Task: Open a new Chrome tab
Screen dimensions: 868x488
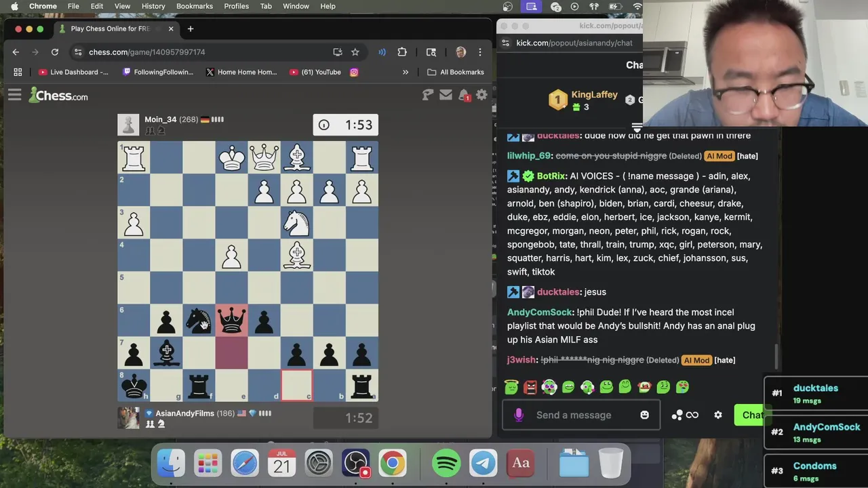Action: pos(191,29)
